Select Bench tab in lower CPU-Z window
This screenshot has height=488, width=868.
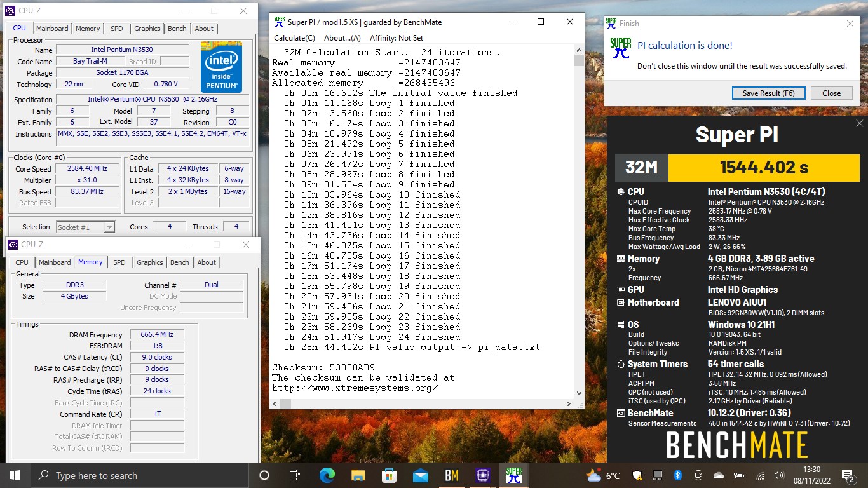180,262
